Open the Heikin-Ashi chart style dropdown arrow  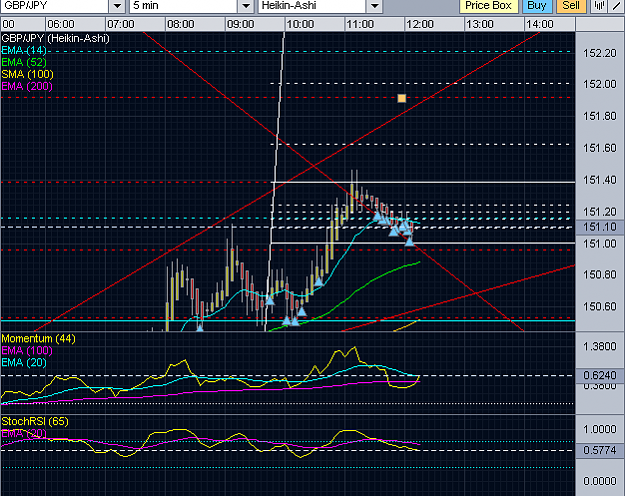tap(374, 6)
